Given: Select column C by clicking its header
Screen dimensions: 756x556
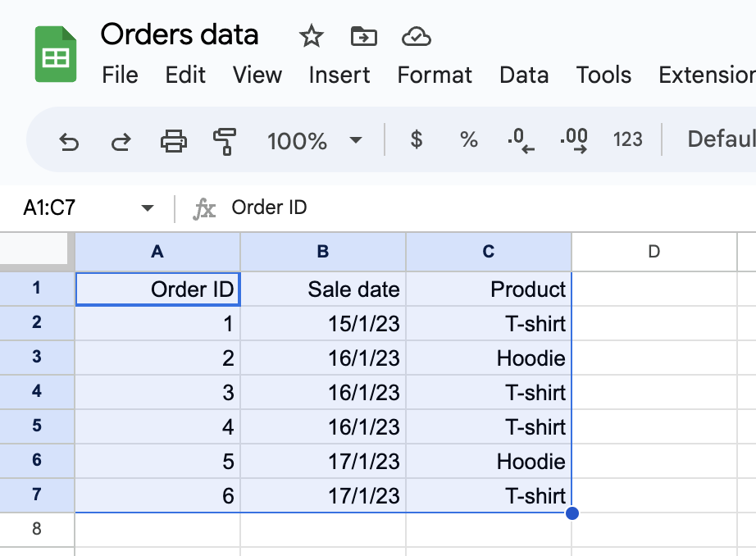Looking at the screenshot, I should [x=487, y=252].
